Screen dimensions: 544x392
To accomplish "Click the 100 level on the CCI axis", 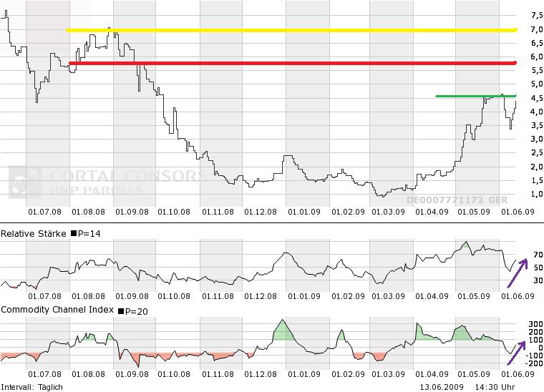I will tap(535, 340).
